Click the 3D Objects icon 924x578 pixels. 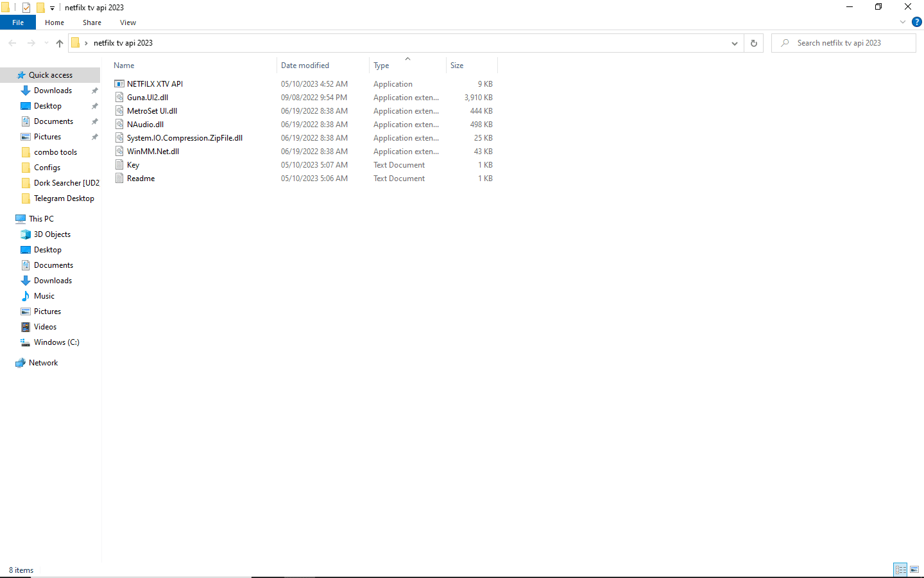coord(26,234)
